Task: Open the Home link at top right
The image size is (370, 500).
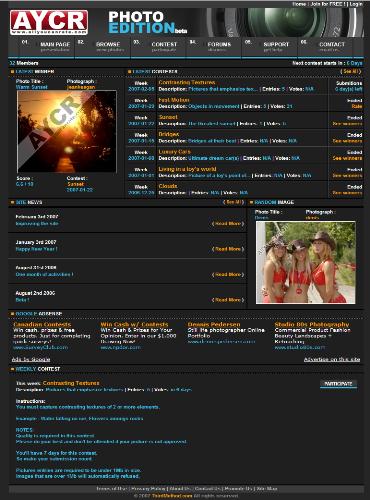Action: 299,4
